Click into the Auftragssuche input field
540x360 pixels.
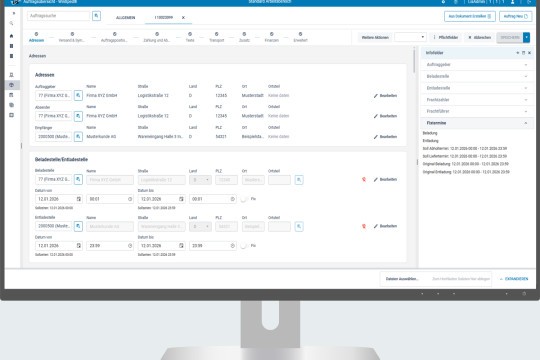coord(58,16)
